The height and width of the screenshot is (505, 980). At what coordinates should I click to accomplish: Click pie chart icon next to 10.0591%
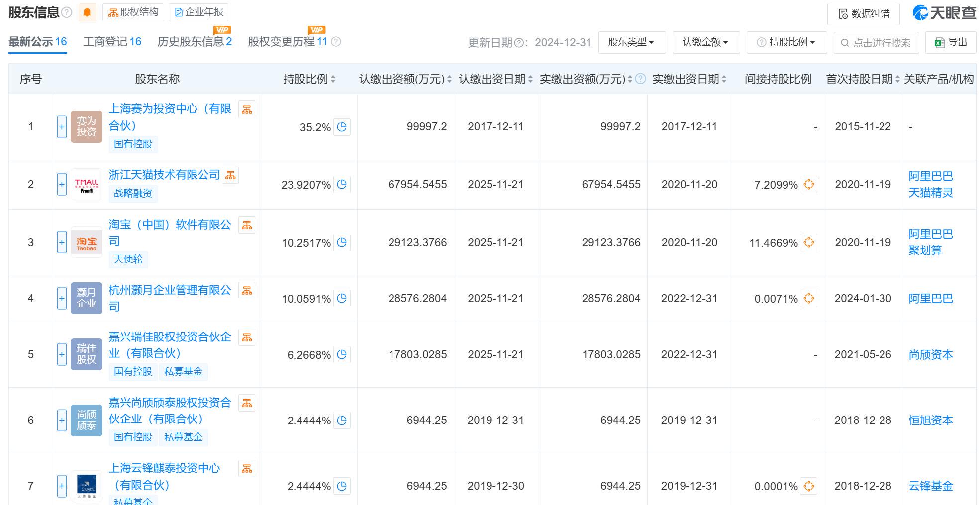tap(342, 298)
